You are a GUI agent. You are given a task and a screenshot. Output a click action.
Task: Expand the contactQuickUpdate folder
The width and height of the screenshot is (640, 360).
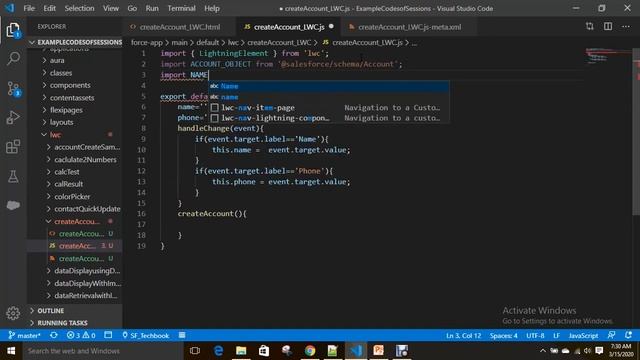tap(87, 209)
